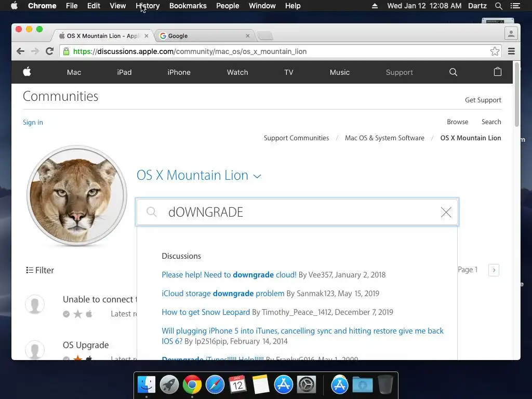Click the clock 'Wed Jan 12 12:08 AM'
Screen dimensions: 532x399
coord(424,6)
